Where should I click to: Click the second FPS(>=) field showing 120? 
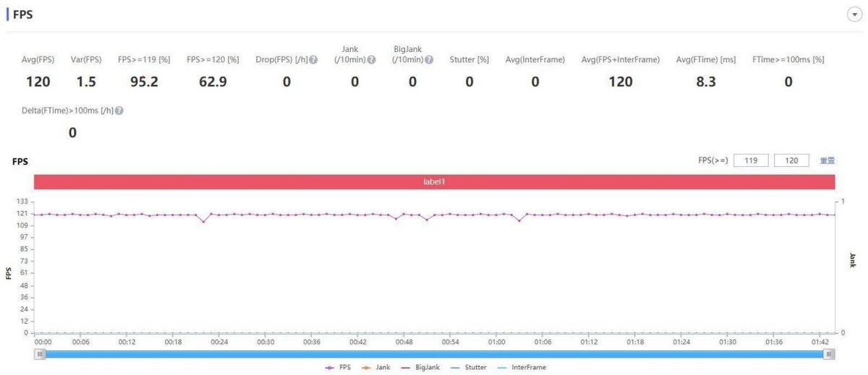[x=791, y=160]
